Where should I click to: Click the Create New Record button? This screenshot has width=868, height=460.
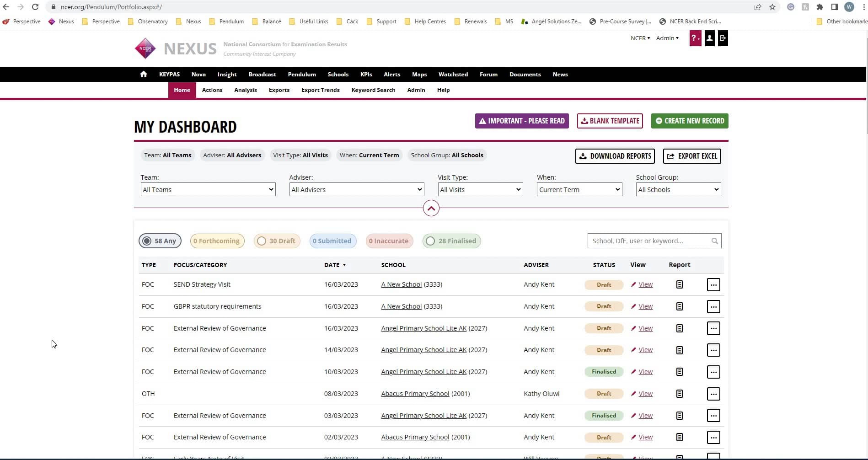(689, 121)
